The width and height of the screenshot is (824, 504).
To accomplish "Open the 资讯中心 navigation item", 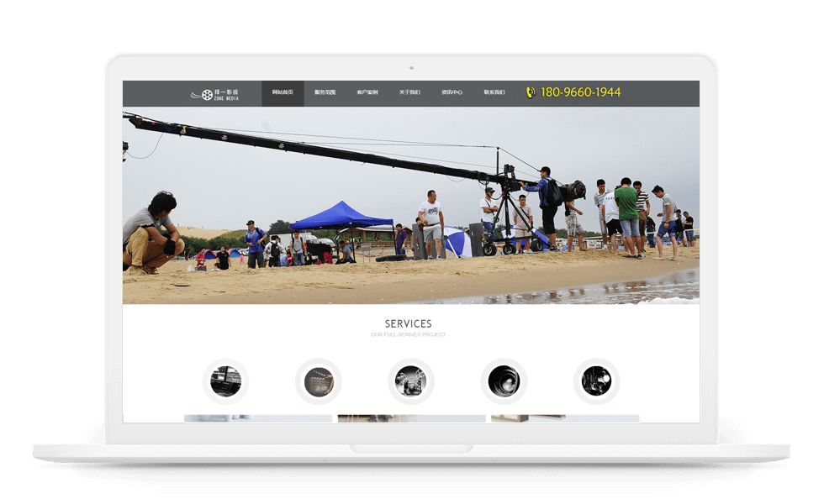I will pos(452,92).
